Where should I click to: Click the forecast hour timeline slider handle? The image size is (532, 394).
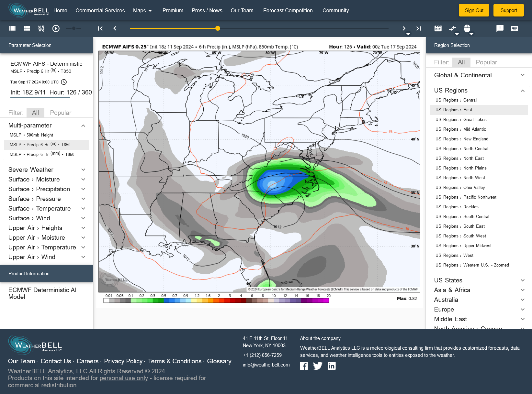218,28
